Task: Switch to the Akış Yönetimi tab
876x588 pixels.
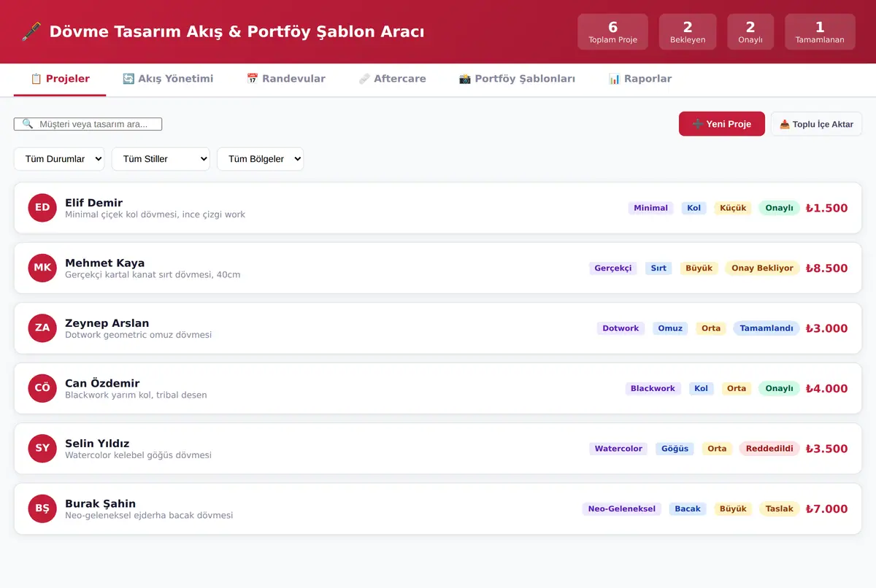Action: (x=168, y=79)
